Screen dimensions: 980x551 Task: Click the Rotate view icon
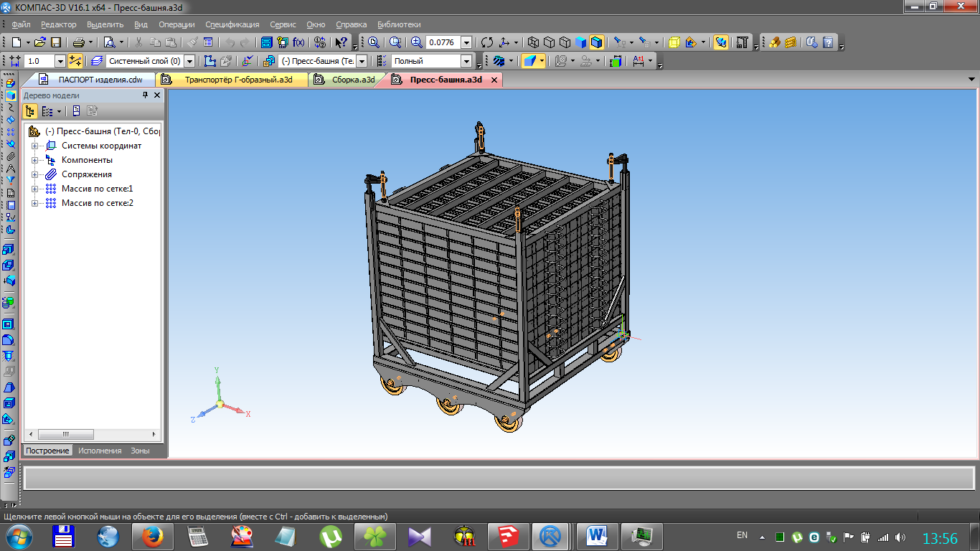pos(487,42)
